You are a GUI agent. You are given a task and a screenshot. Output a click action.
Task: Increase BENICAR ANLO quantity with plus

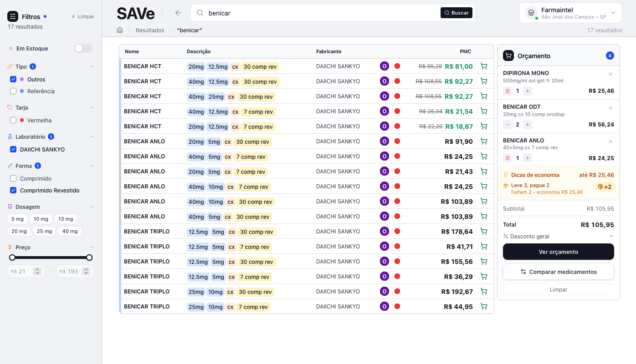[x=528, y=158]
